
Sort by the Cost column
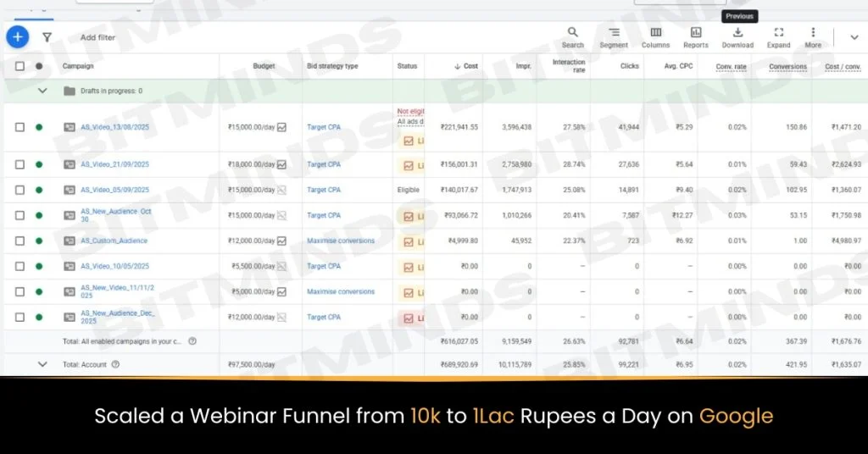(466, 66)
